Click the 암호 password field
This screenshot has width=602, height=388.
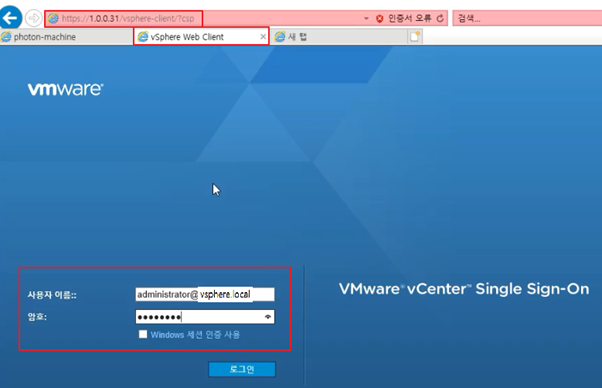205,317
